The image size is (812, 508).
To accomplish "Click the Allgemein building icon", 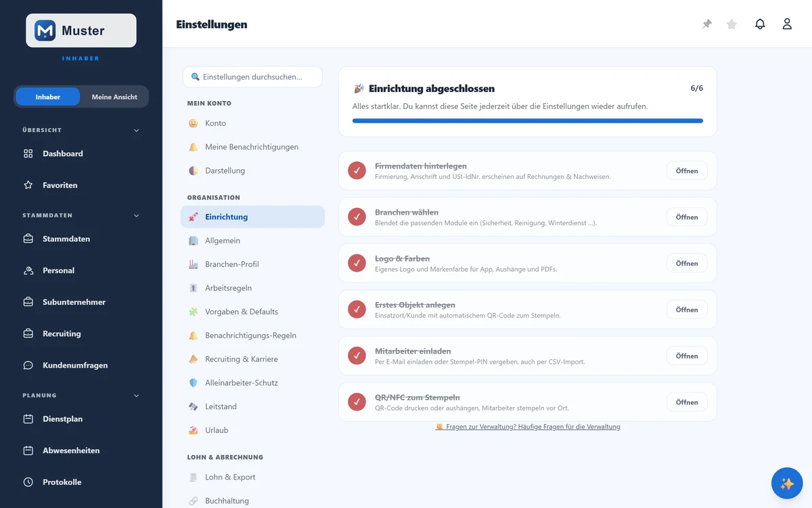I will (194, 240).
